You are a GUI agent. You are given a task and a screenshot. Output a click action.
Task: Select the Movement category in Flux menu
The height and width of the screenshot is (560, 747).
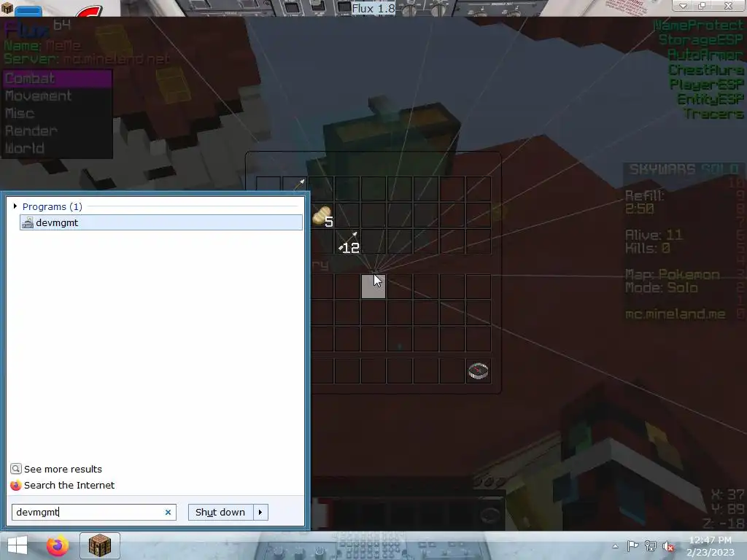[x=58, y=96]
